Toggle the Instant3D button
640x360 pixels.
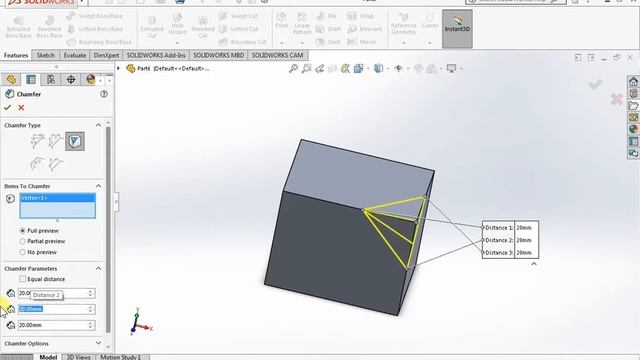pos(457,29)
